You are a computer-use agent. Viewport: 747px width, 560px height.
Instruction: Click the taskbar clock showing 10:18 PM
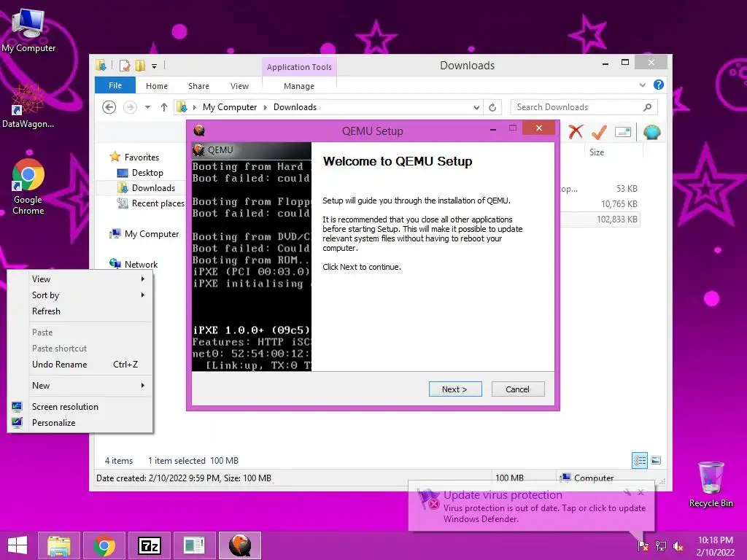tap(715, 546)
